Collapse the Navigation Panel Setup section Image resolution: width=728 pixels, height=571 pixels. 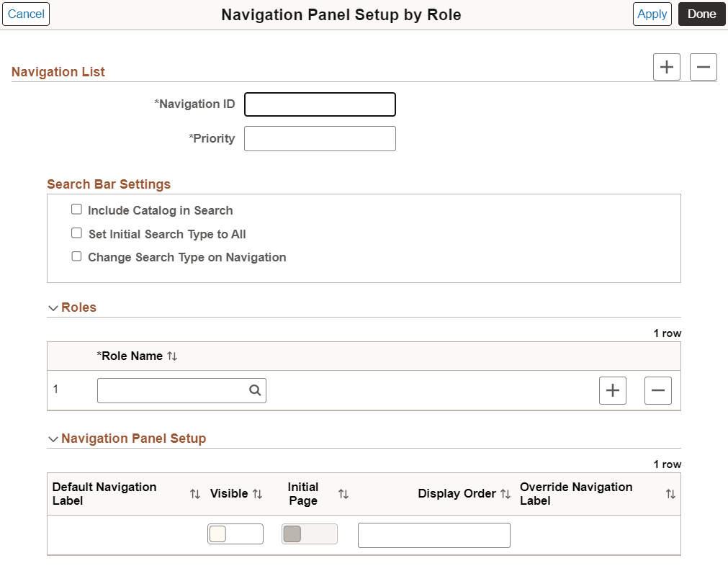click(53, 439)
